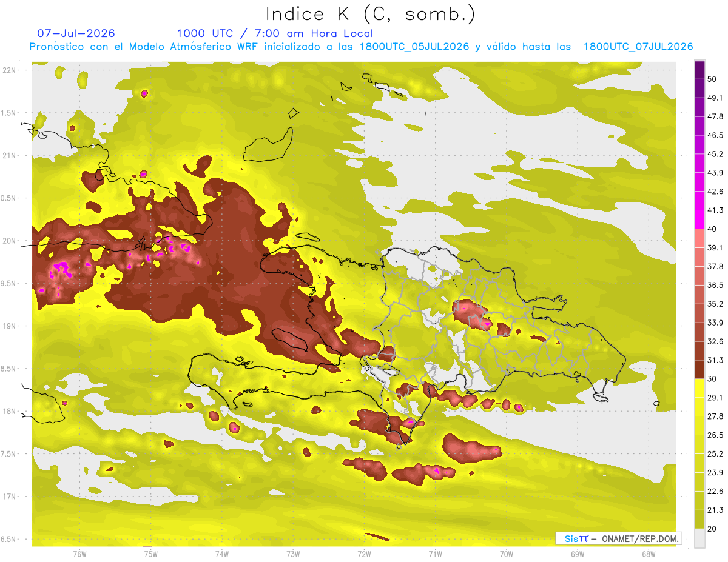The height and width of the screenshot is (562, 728).
Task: Click the 70W longitude label
Action: click(x=507, y=554)
